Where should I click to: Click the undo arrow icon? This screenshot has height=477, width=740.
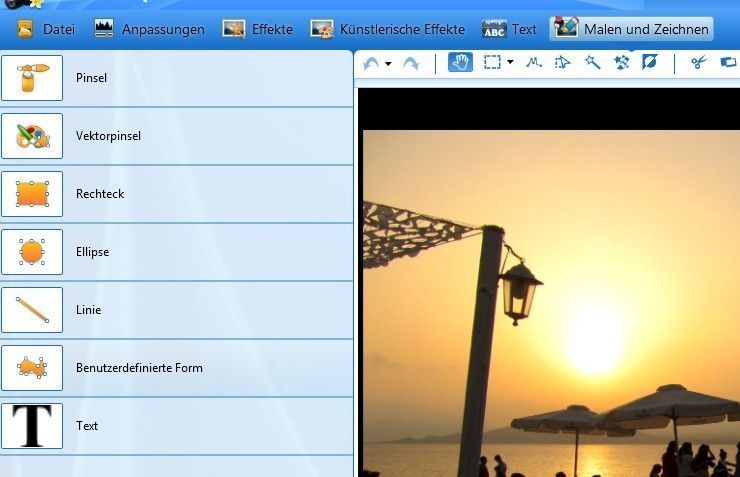coord(371,63)
